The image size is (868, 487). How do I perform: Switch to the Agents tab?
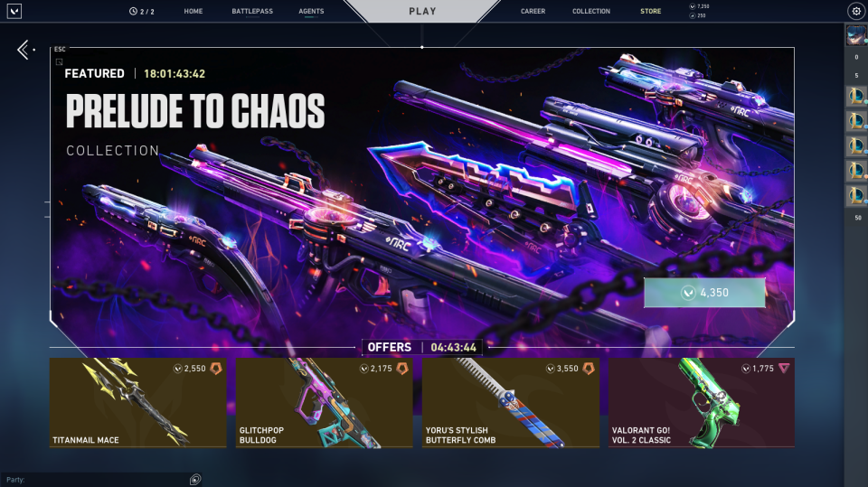[311, 11]
